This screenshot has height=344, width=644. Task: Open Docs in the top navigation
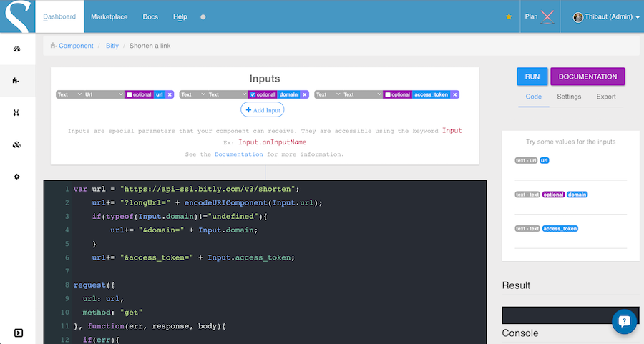point(150,17)
